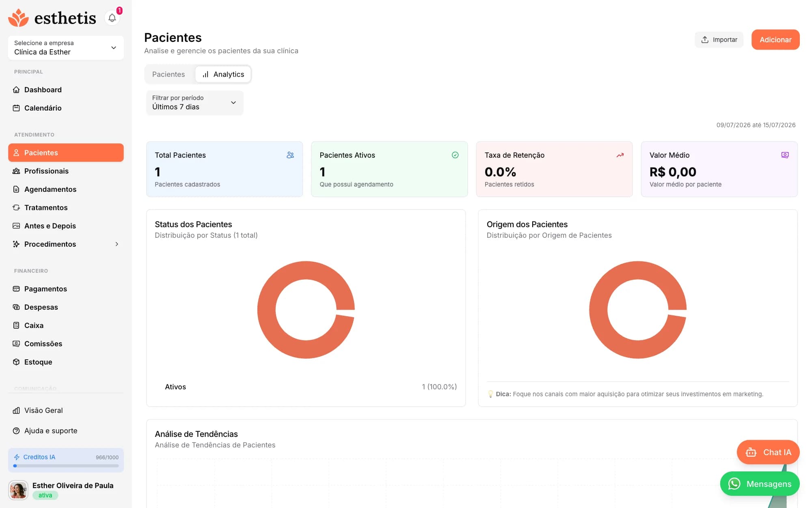
Task: Click the Total Pacientes card
Action: pos(225,169)
